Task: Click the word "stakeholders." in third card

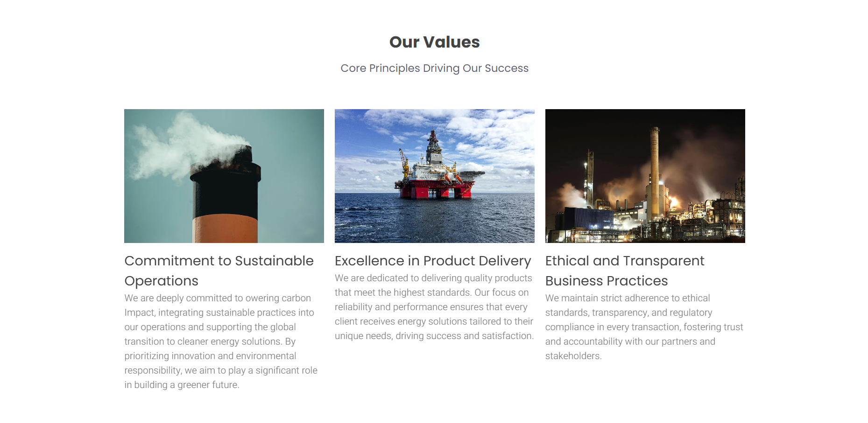Action: tap(573, 356)
